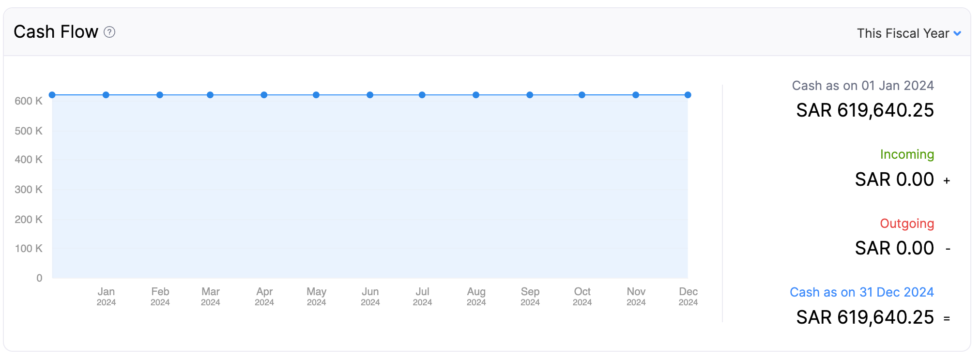Click the Sep 2024 axis label
This screenshot has height=359, width=980.
click(x=530, y=296)
